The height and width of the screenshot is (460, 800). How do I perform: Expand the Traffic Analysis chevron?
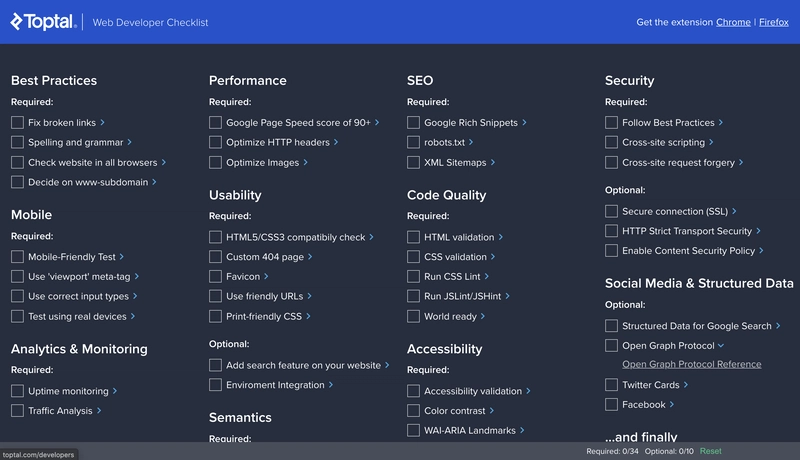tap(99, 411)
